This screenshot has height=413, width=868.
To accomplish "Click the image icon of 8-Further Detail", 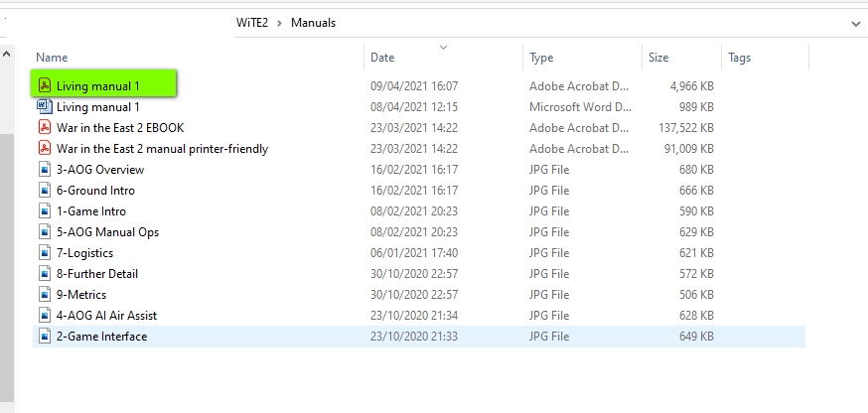I will click(46, 274).
